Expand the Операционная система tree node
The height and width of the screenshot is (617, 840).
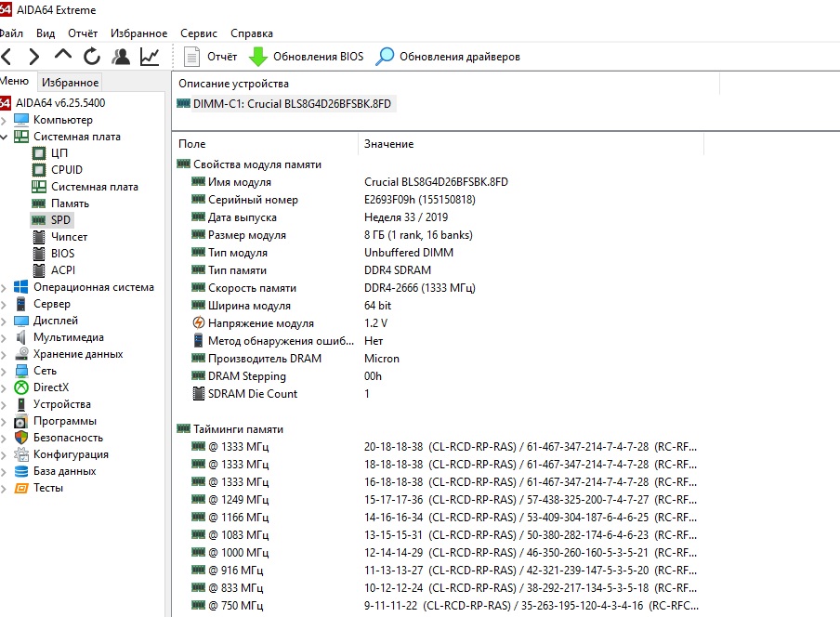click(4, 288)
